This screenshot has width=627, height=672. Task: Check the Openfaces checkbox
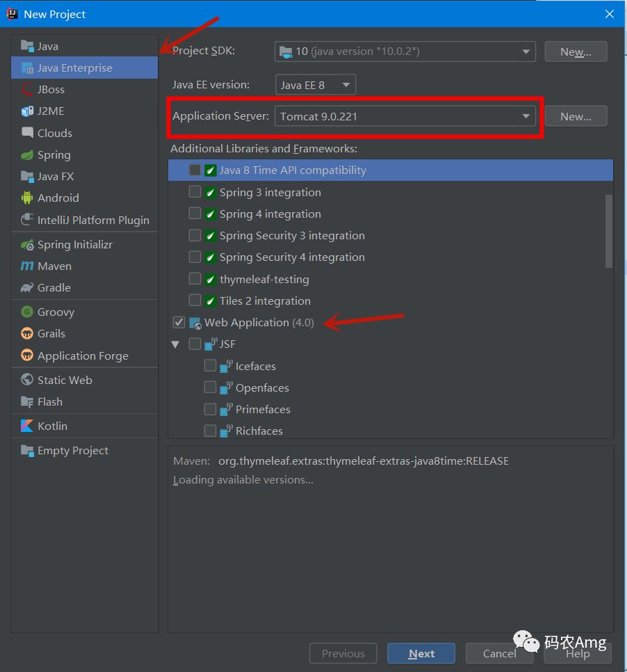click(211, 387)
